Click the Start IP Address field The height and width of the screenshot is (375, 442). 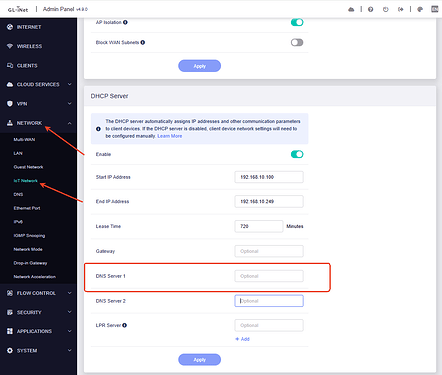pyautogui.click(x=269, y=177)
